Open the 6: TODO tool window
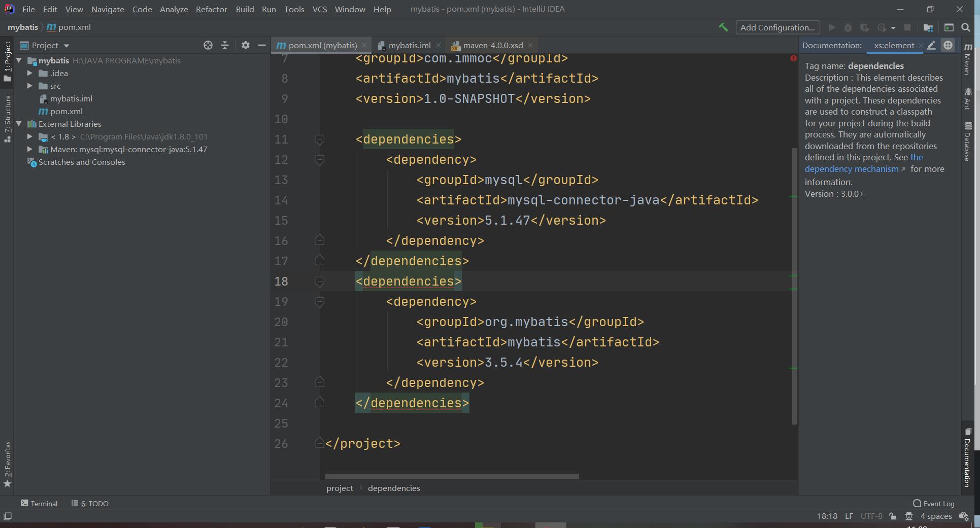The width and height of the screenshot is (980, 528). 90,504
